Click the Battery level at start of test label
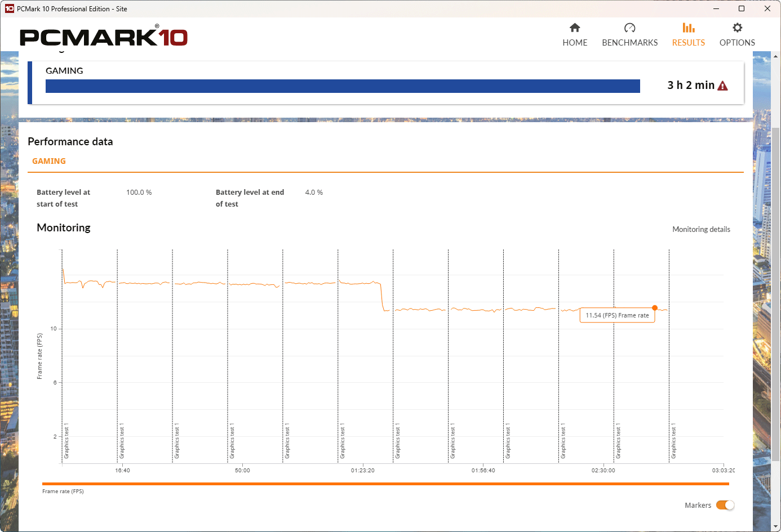781x532 pixels. pos(63,198)
